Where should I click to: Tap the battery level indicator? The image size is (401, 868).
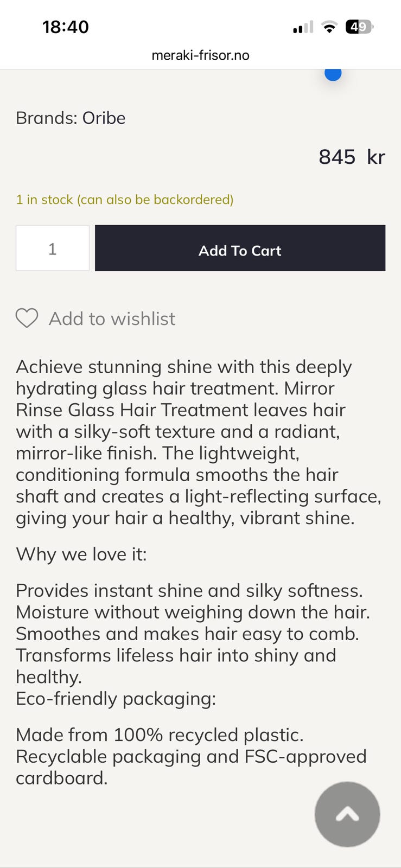click(359, 27)
